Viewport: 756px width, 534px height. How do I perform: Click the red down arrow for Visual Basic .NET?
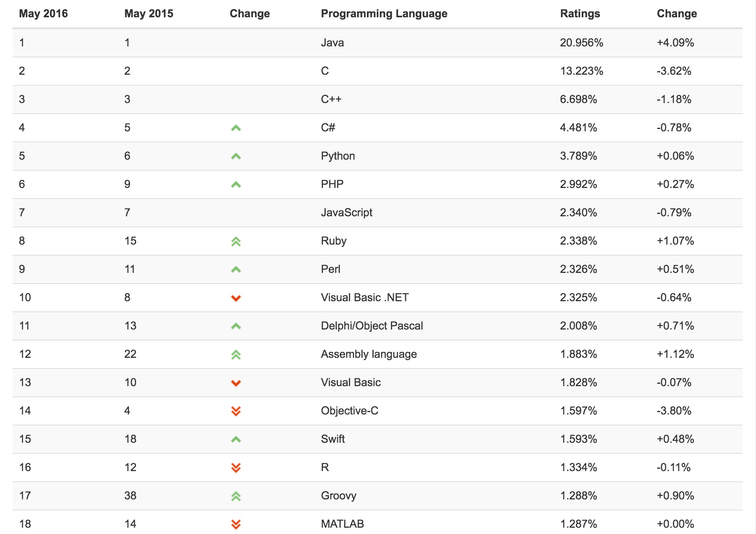tap(236, 298)
